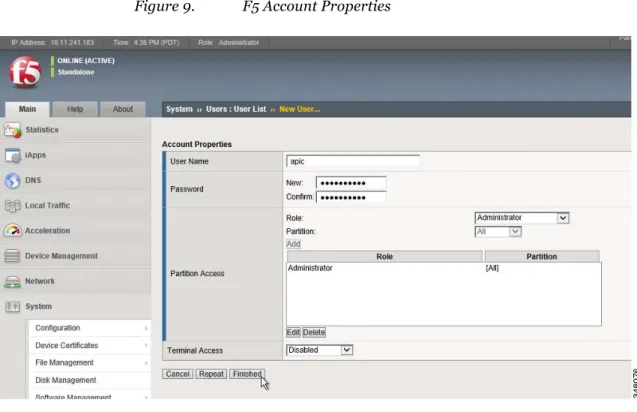Open the Role dropdown
Image resolution: width=637 pixels, height=412 pixels.
522,218
